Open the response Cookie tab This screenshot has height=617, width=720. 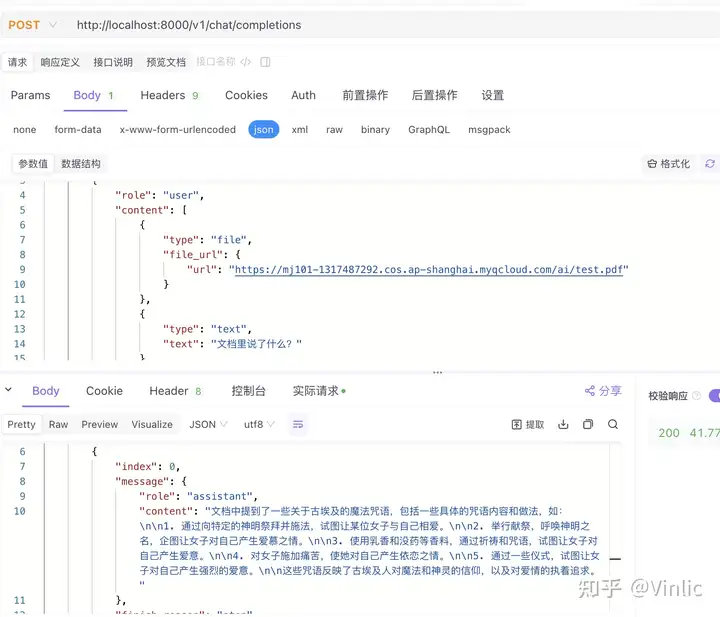(x=104, y=391)
